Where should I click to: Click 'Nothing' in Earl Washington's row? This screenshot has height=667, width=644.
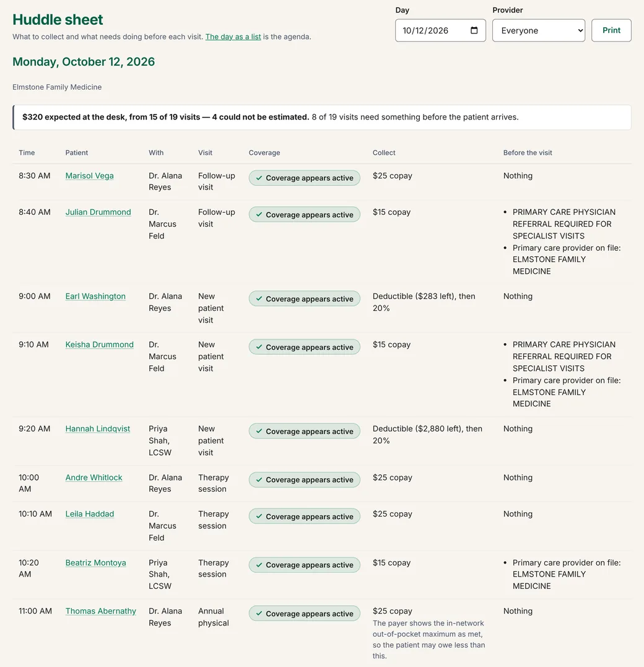(x=518, y=296)
